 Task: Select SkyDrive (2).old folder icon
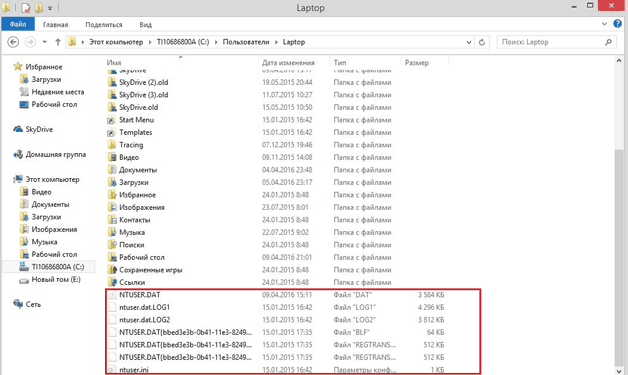pyautogui.click(x=112, y=82)
